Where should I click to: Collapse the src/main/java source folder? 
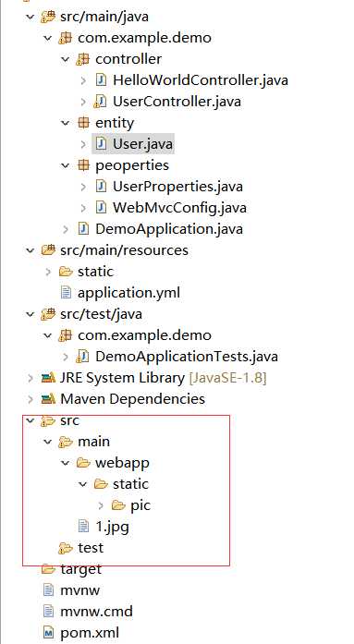click(x=30, y=17)
